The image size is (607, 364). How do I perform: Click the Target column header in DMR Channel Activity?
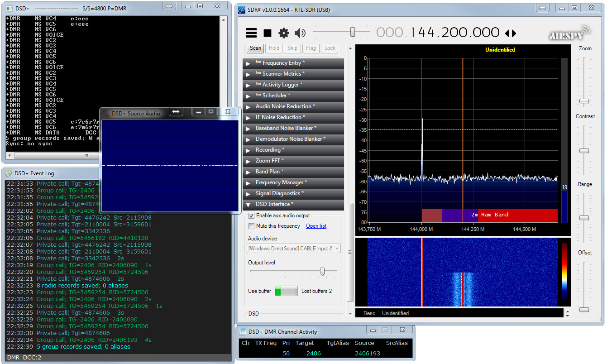pyautogui.click(x=305, y=343)
